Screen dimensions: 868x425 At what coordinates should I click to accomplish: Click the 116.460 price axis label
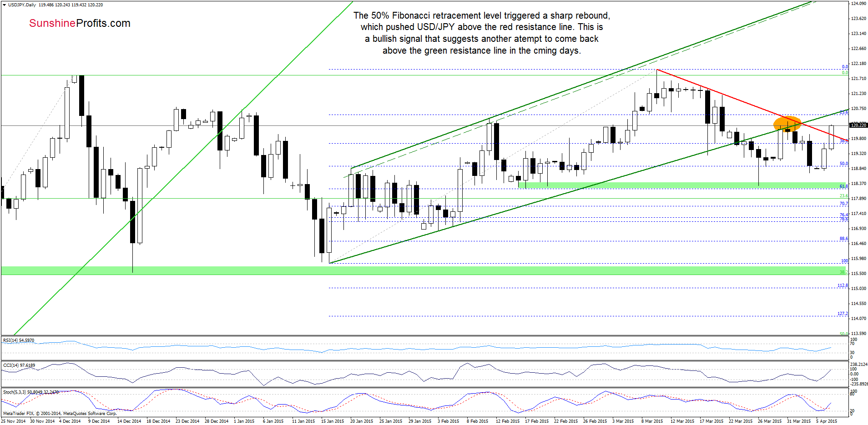[858, 244]
